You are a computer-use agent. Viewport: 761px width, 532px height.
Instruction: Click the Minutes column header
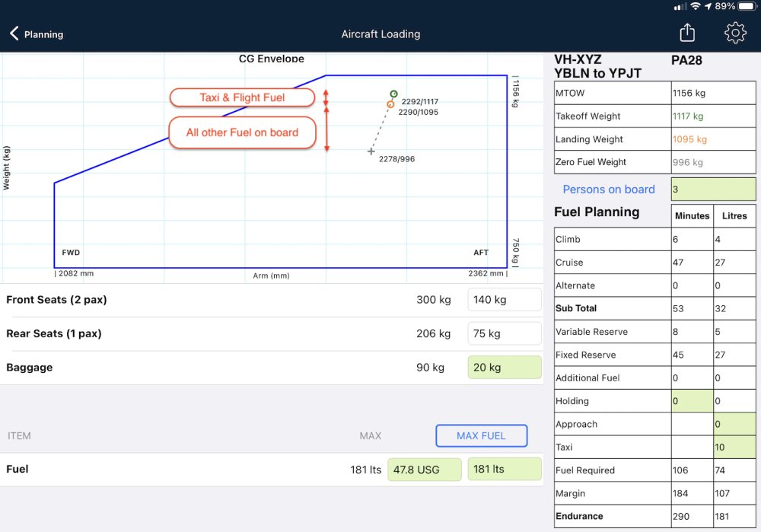click(692, 216)
